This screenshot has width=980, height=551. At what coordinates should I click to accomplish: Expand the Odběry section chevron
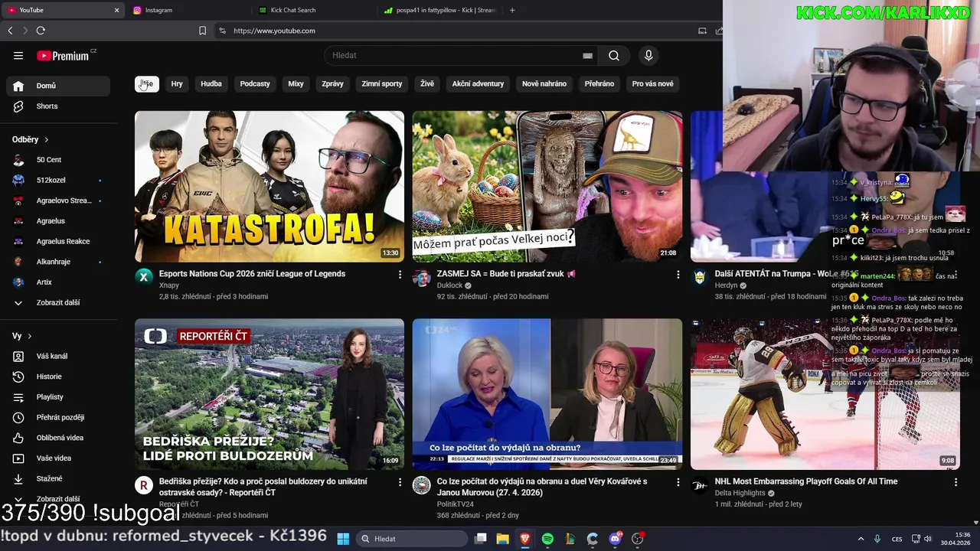(47, 140)
